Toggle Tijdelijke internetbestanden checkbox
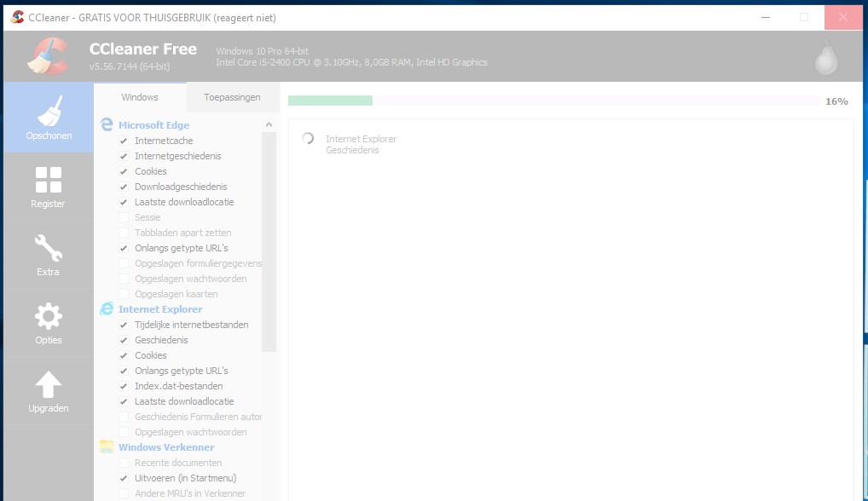This screenshot has width=868, height=501. coord(124,325)
